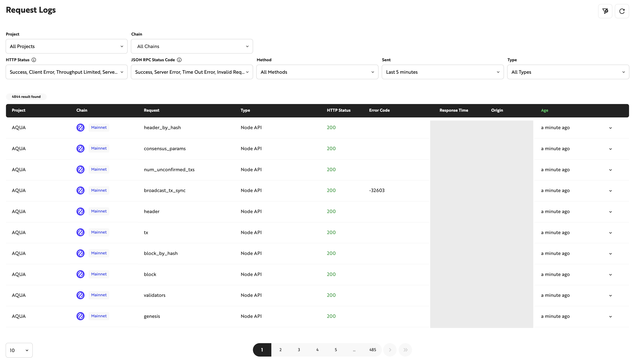The height and width of the screenshot is (364, 635).
Task: Click the -32603 error code
Action: [x=377, y=191]
